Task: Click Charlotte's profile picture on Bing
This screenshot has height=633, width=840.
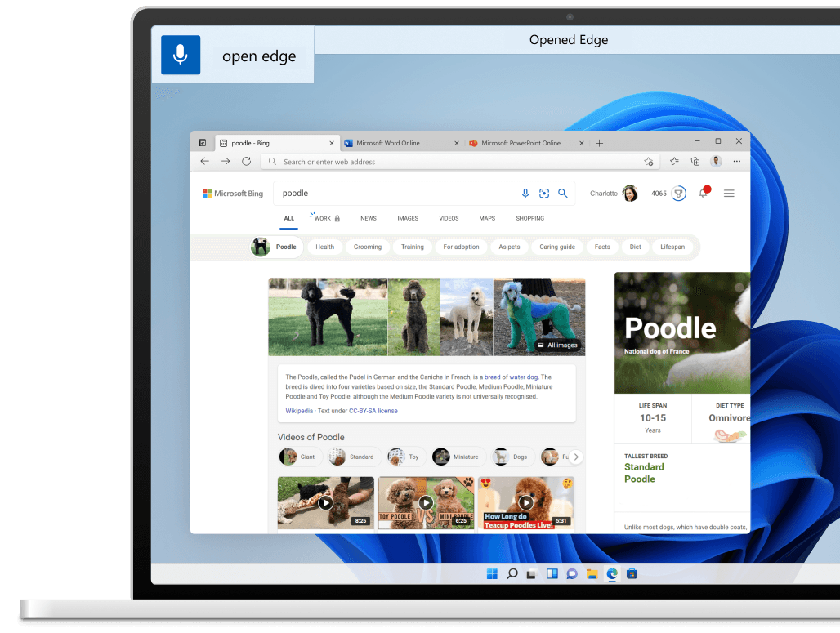Action: pos(631,194)
